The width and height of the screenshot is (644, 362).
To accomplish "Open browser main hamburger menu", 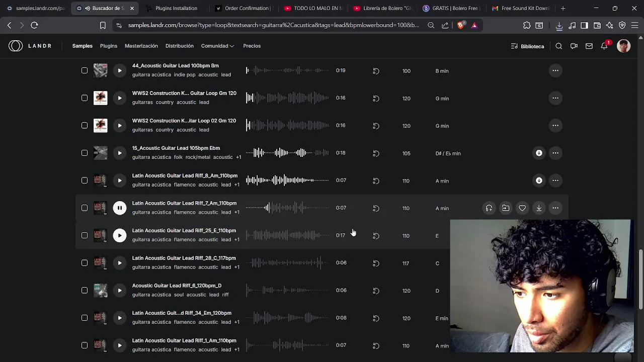I will pyautogui.click(x=635, y=25).
